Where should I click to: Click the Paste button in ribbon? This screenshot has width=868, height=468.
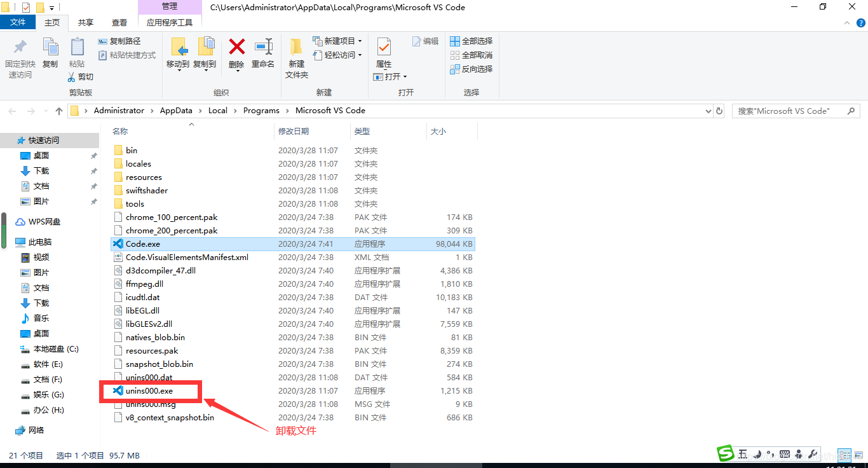[x=77, y=53]
